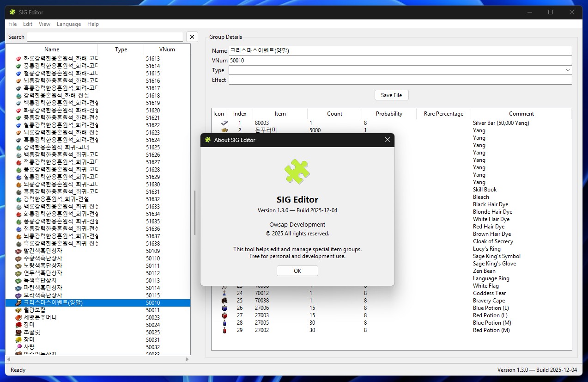Click the "Cloak of Secrecy" comment cell
Viewport: 588px width, 382px height.
pyautogui.click(x=493, y=241)
